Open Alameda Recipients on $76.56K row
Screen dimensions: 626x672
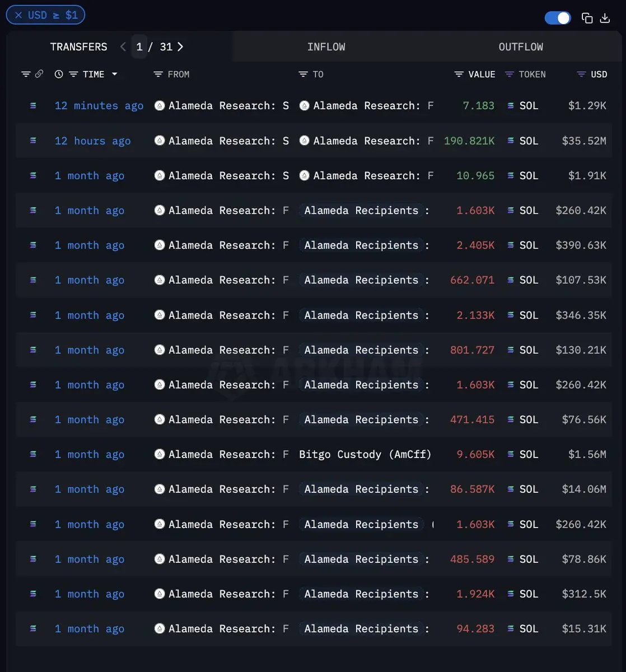click(361, 419)
